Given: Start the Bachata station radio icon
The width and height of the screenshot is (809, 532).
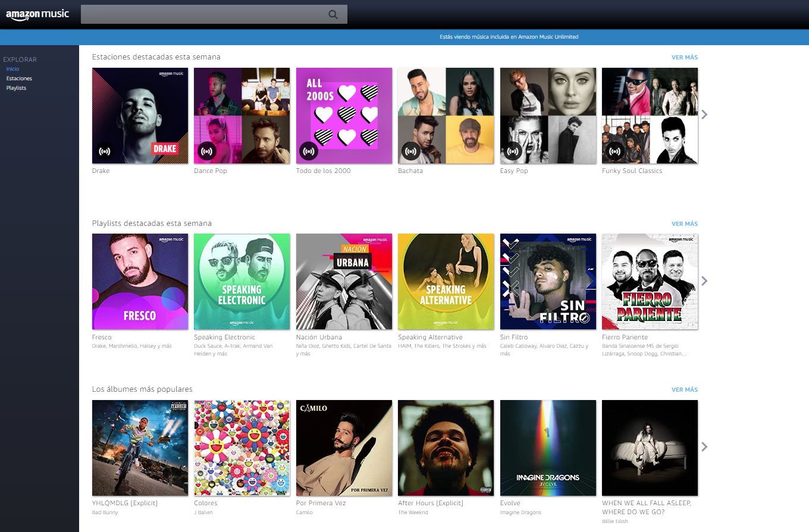Looking at the screenshot, I should pos(411,152).
